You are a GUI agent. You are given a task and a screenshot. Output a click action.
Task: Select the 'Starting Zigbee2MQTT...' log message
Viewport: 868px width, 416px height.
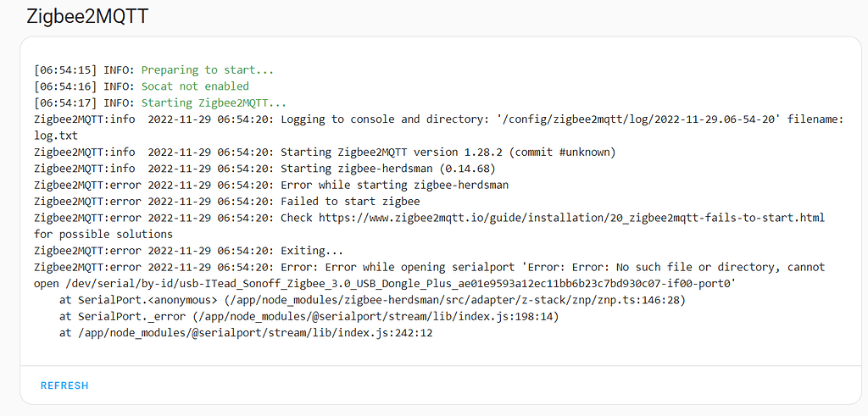pyautogui.click(x=214, y=103)
